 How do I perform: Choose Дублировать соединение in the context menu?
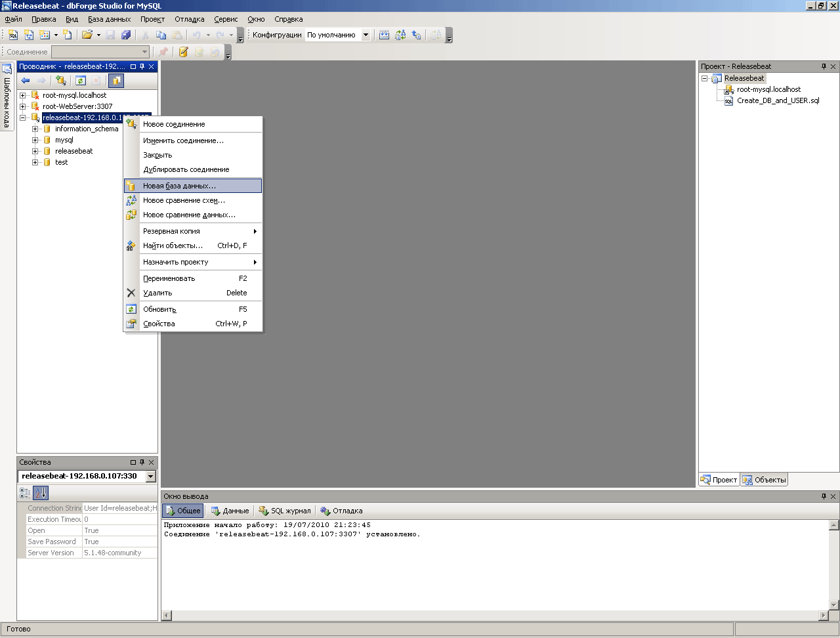(x=193, y=169)
